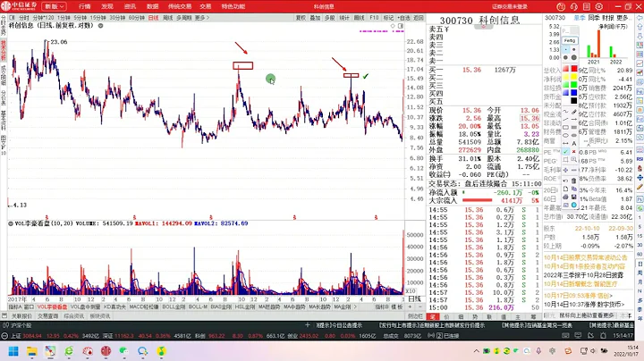Click the pencil icon in right sidebar
Screen dimensions: 644x361
tap(640, 187)
